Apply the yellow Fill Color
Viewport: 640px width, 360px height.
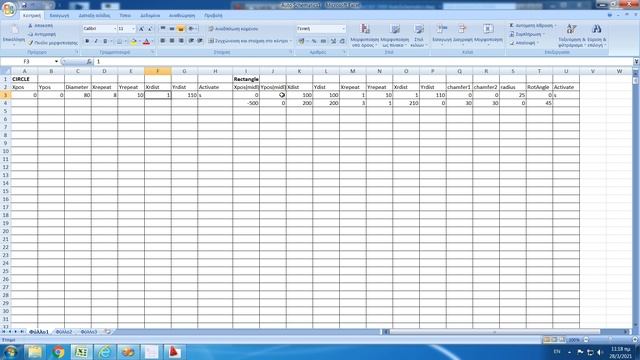pos(133,41)
